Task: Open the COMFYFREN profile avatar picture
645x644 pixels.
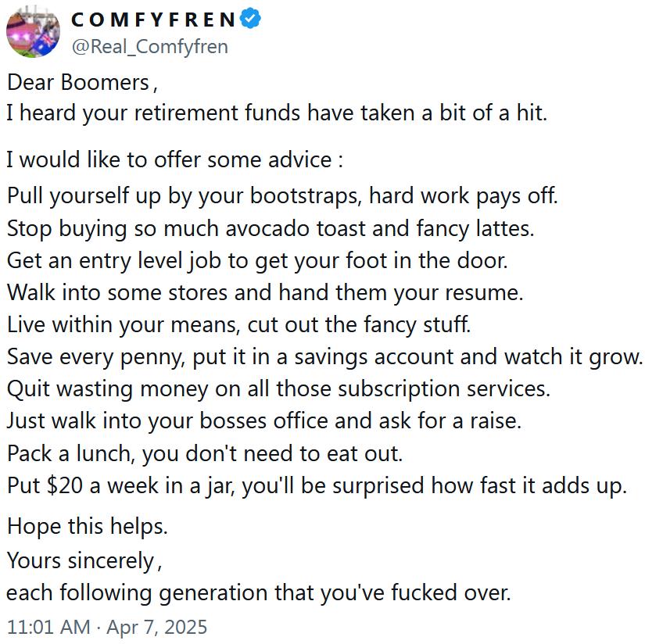Action: tap(33, 32)
